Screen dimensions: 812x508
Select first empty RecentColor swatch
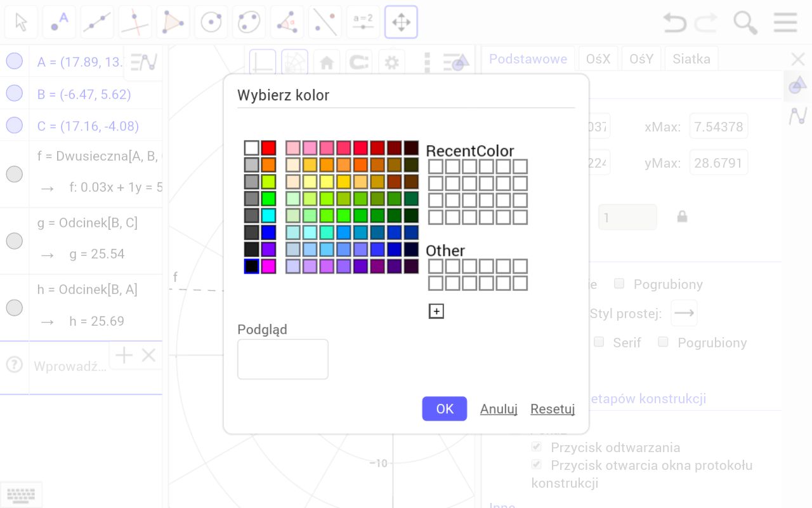tap(436, 166)
